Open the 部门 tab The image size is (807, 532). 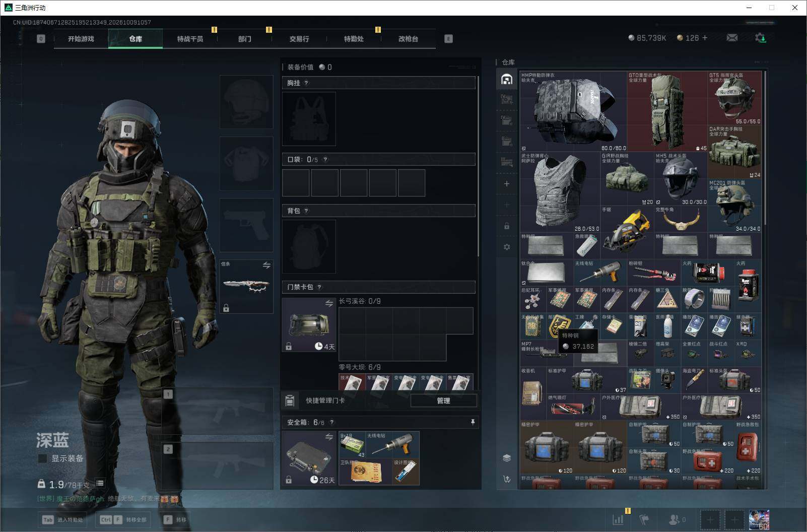(x=245, y=39)
